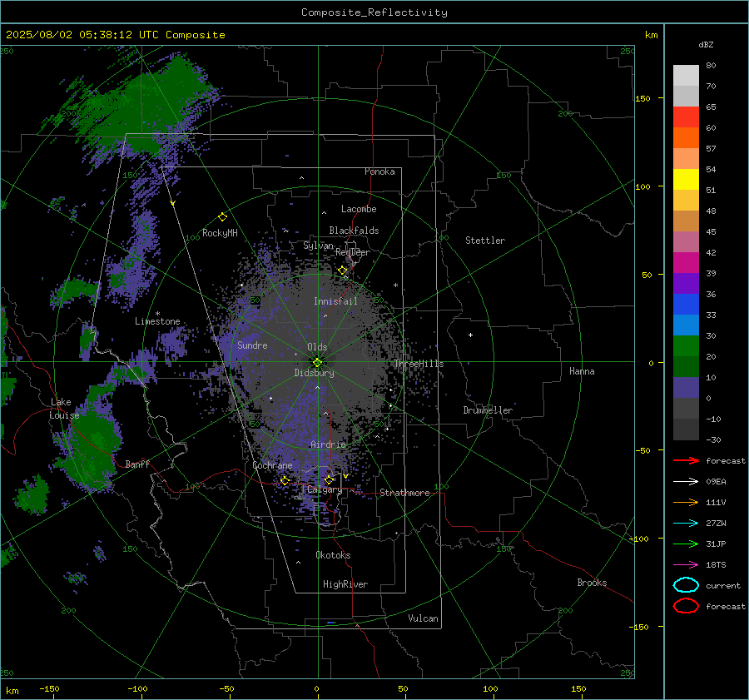Click the HighRiver city label
The height and width of the screenshot is (700, 749).
[x=345, y=584]
